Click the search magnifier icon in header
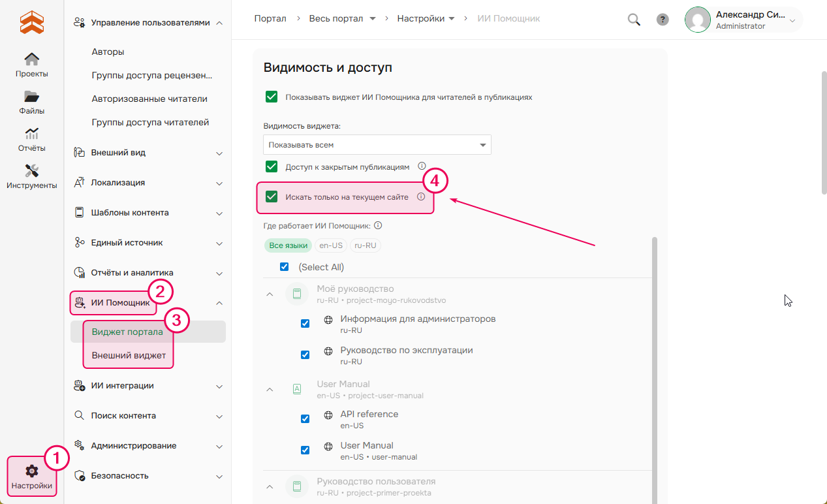This screenshot has width=827, height=504. click(634, 20)
